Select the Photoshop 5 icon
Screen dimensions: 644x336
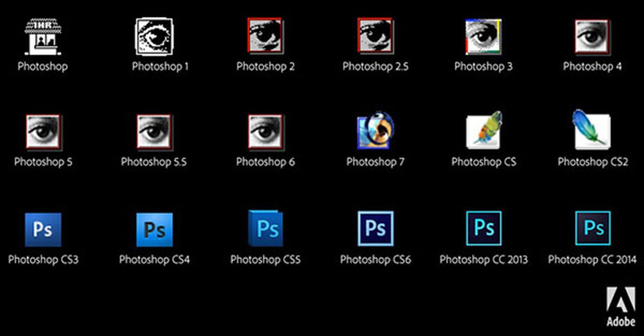click(44, 132)
